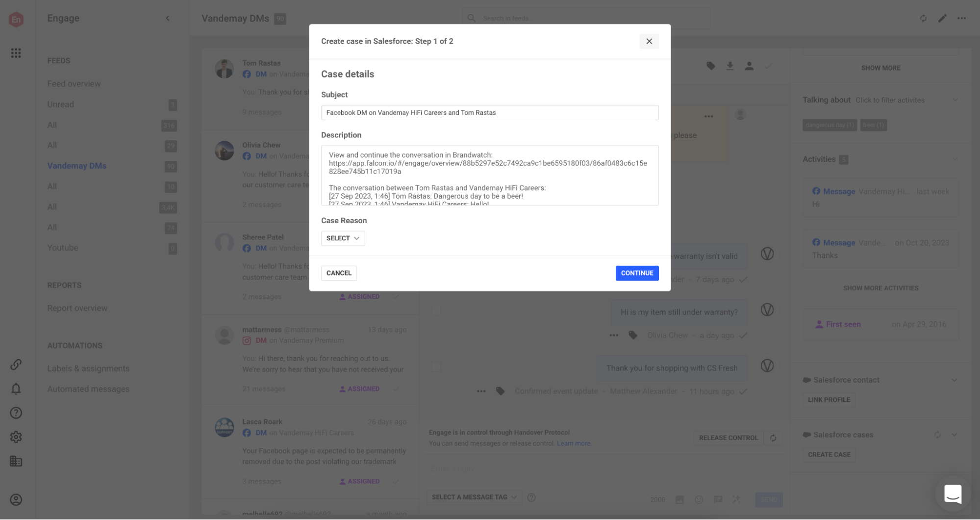Viewport: 980px width, 520px height.
Task: Open the organization building icon
Action: point(16,461)
